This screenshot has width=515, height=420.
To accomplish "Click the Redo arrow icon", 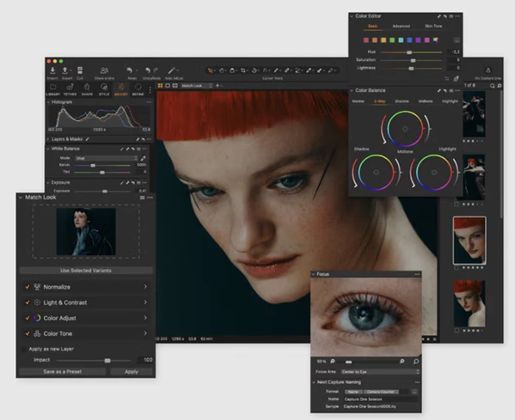I will [x=156, y=70].
